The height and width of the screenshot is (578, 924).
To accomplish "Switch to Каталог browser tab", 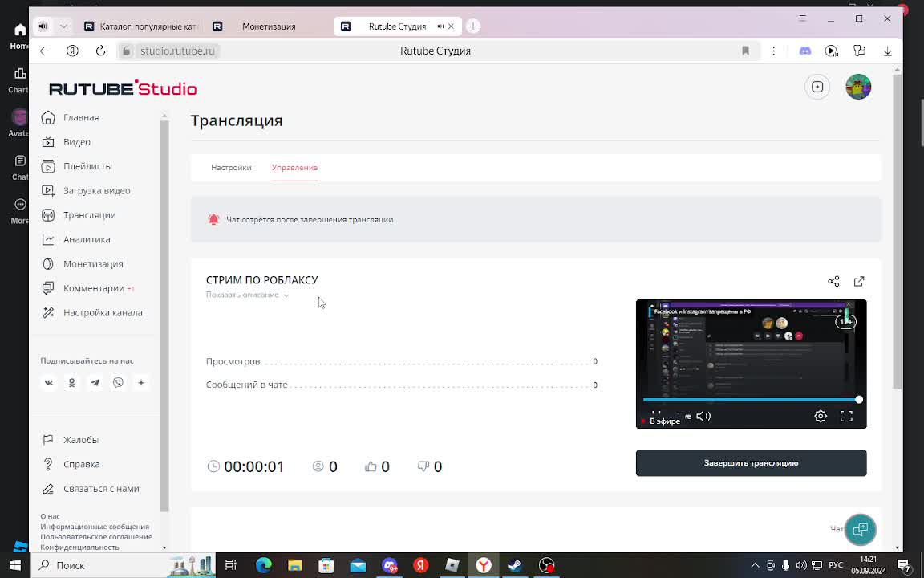I will pyautogui.click(x=141, y=26).
